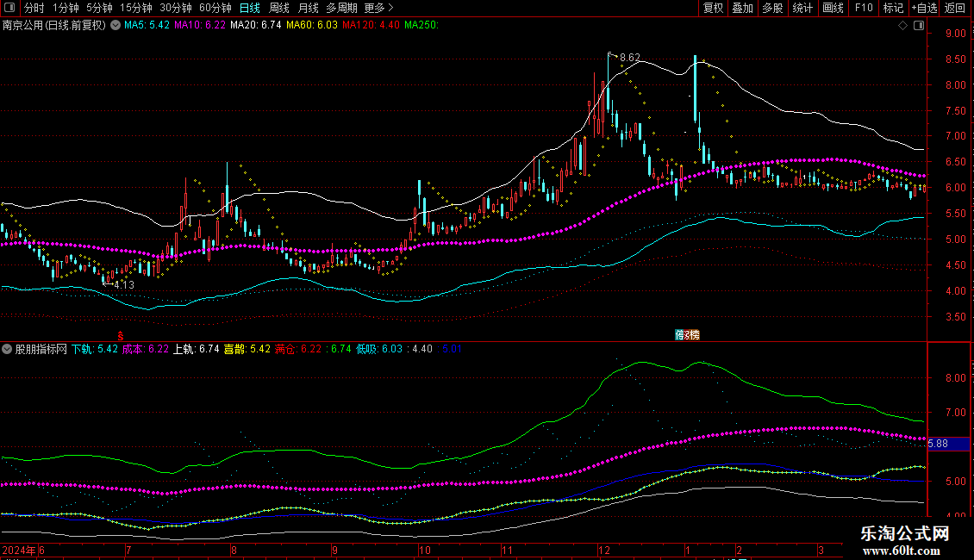Click the 4.13 low price label
The image size is (974, 560).
pos(124,285)
